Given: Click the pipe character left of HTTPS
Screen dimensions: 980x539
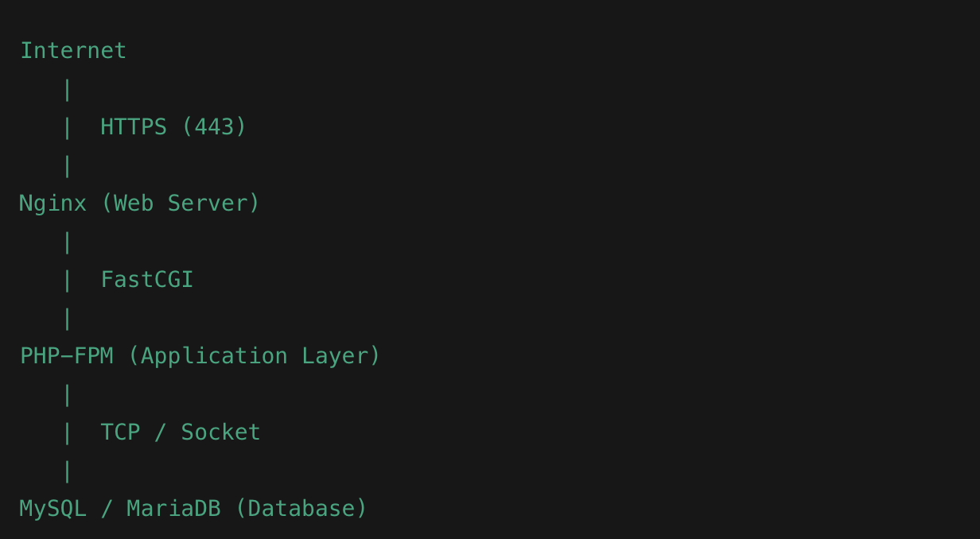Looking at the screenshot, I should (x=67, y=127).
